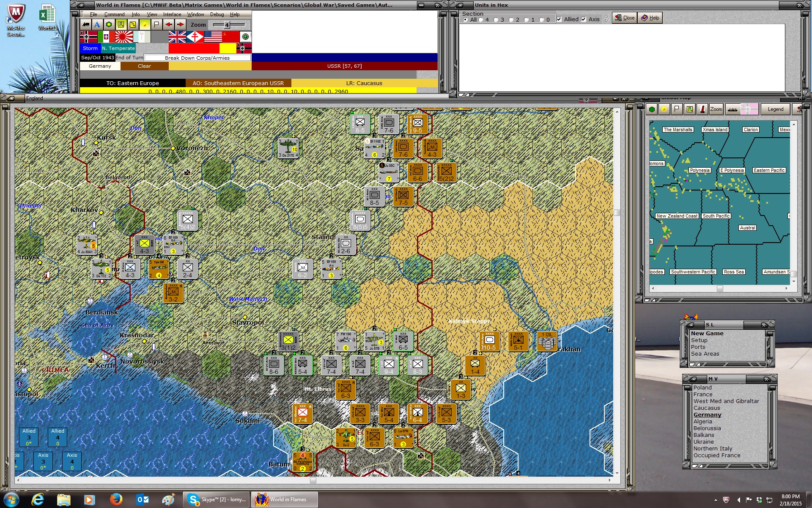Click the red left arrow toolbar button
The image size is (812, 508).
coord(168,25)
